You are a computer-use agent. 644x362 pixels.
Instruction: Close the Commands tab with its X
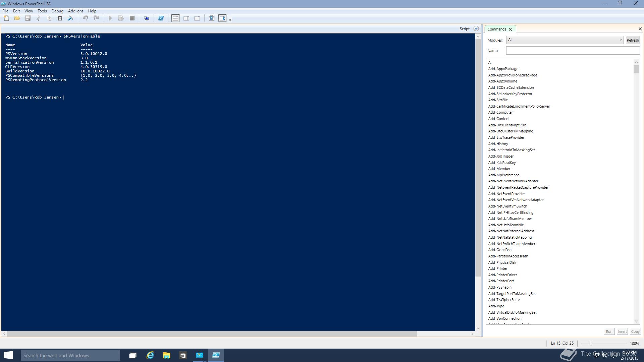511,29
